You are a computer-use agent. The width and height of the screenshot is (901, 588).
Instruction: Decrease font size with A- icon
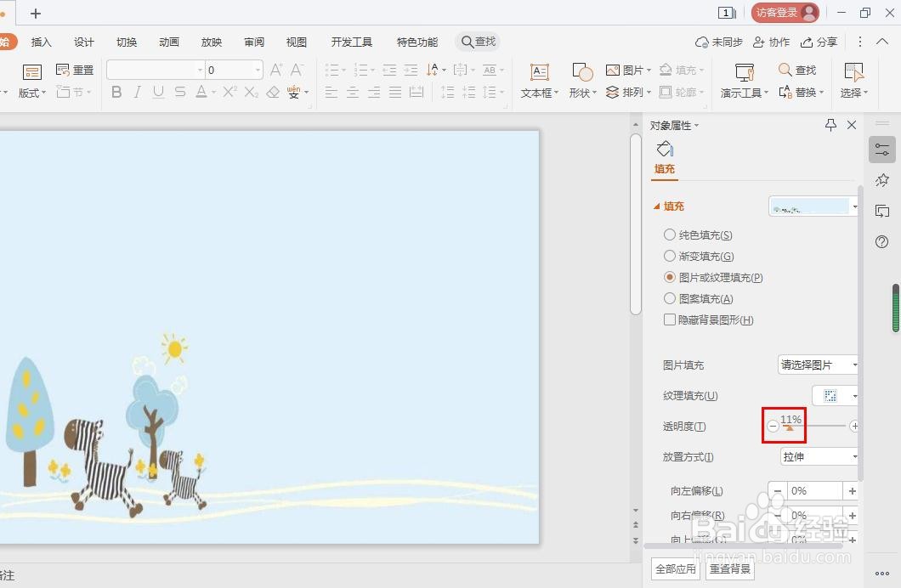297,70
